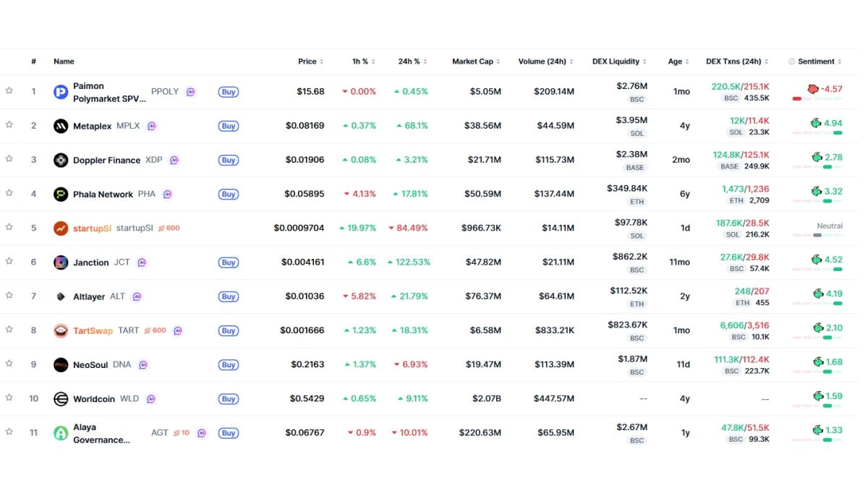Image resolution: width=868 pixels, height=488 pixels.
Task: Click the green bullish icon in Janction row
Action: (817, 260)
